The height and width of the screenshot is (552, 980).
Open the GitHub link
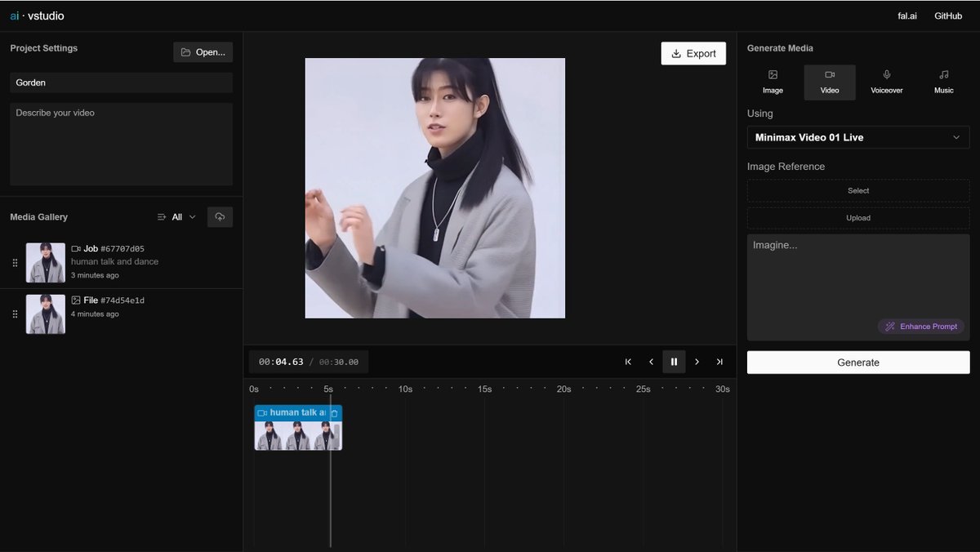pos(948,16)
